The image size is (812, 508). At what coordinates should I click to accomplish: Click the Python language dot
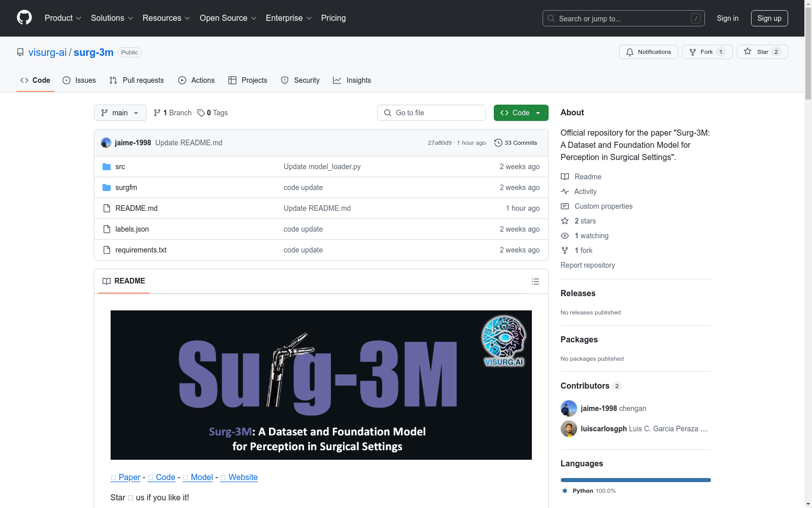[565, 491]
